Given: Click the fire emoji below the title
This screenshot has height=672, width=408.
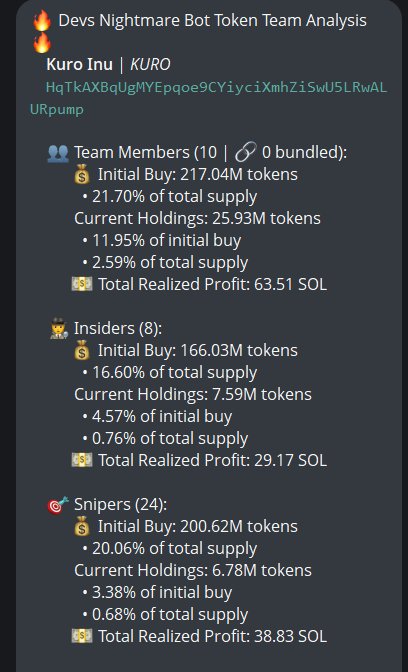Looking at the screenshot, I should (42, 43).
